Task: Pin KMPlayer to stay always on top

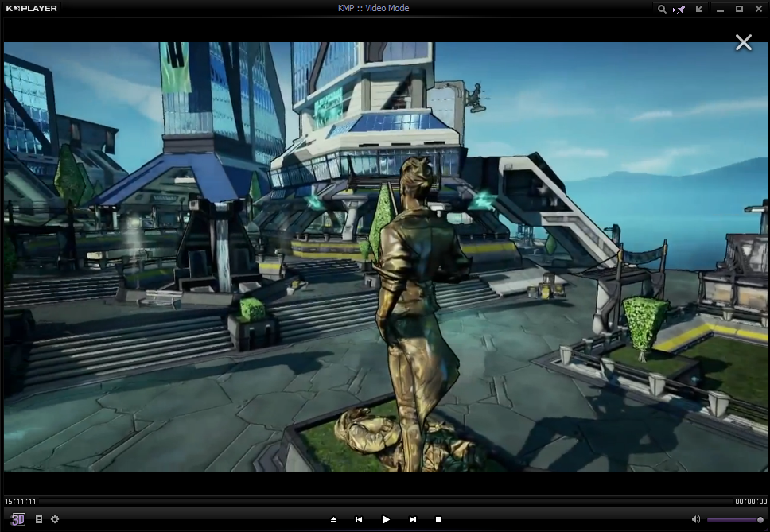Action: [679, 9]
